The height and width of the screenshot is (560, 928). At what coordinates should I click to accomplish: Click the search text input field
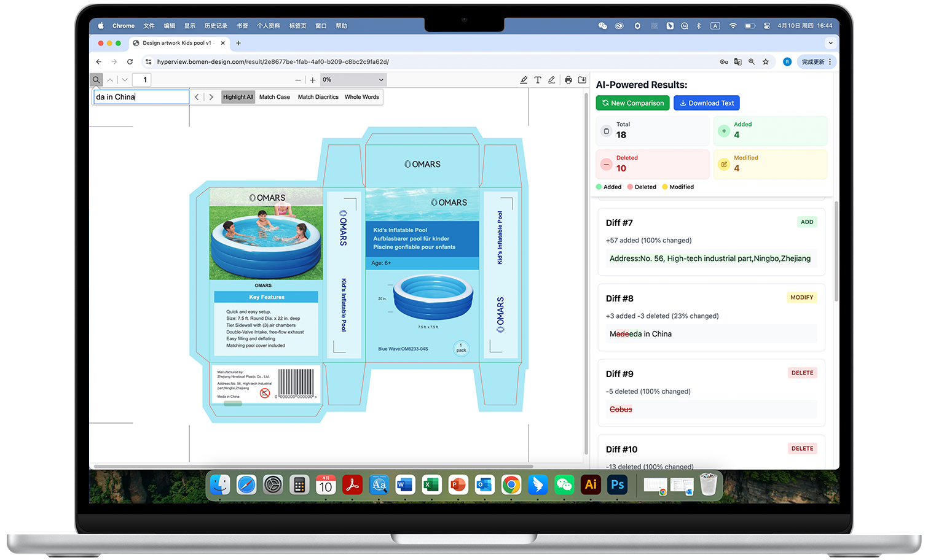point(141,97)
